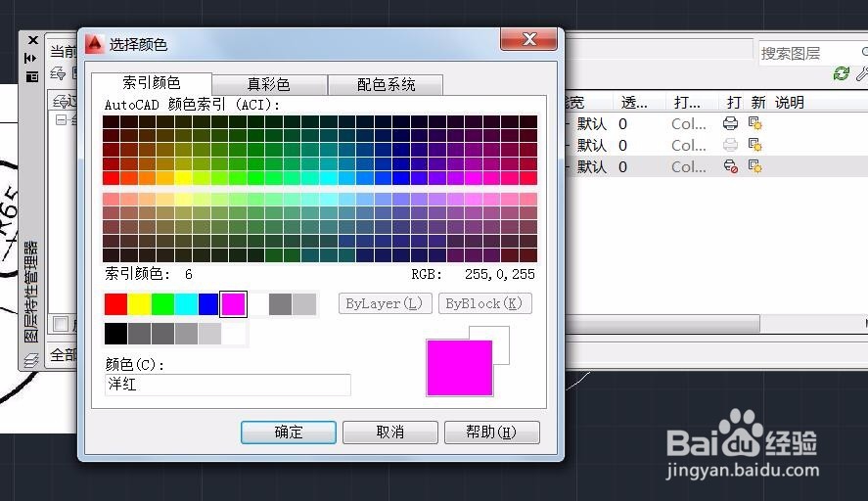Click the no-plot printer icon in highlighted row
Viewport: 868px width, 501px height.
tap(731, 166)
